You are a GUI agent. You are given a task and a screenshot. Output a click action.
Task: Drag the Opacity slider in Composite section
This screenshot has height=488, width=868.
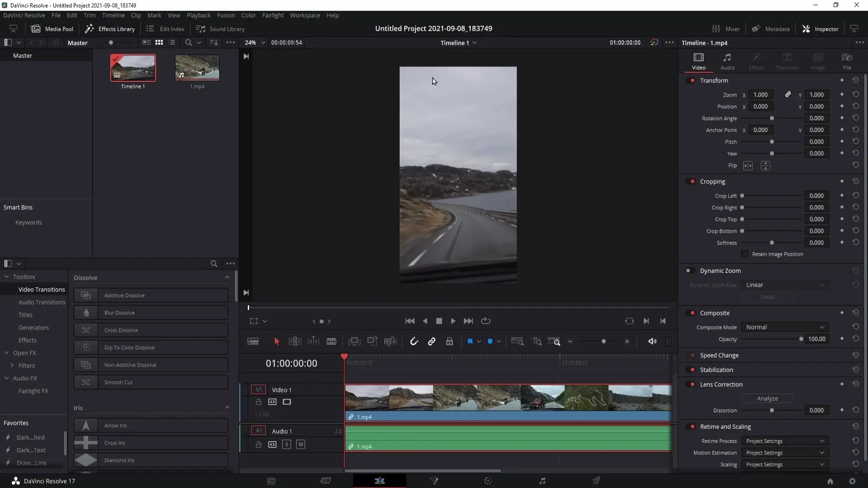point(802,340)
